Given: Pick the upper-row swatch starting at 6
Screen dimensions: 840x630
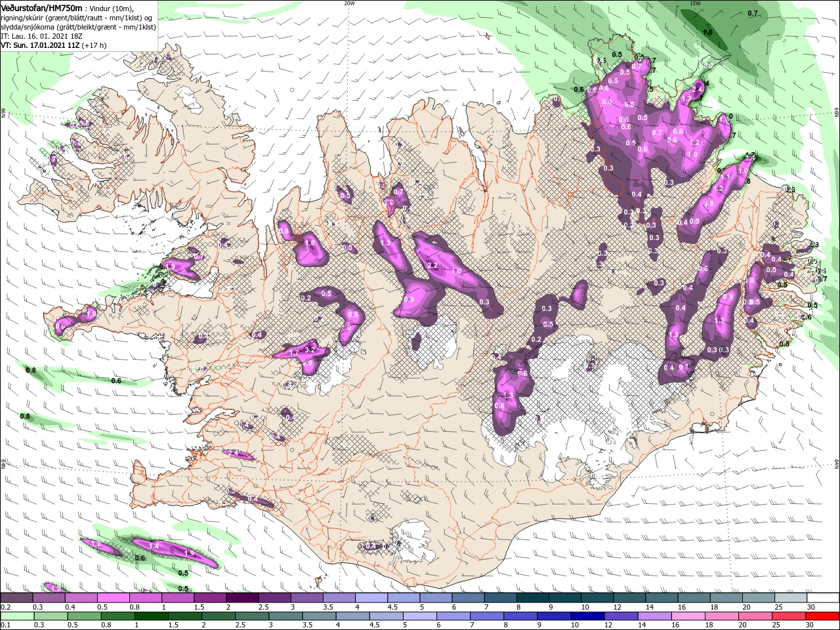Looking at the screenshot, I should click(x=467, y=598).
